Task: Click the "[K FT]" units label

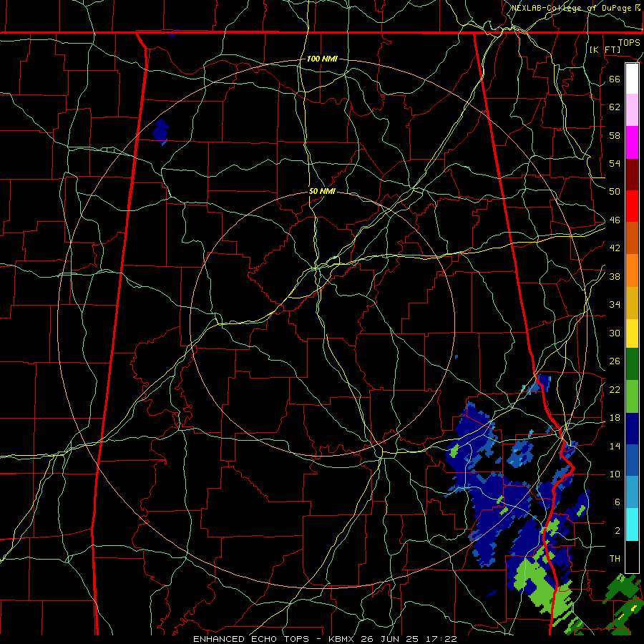Action: coord(605,49)
